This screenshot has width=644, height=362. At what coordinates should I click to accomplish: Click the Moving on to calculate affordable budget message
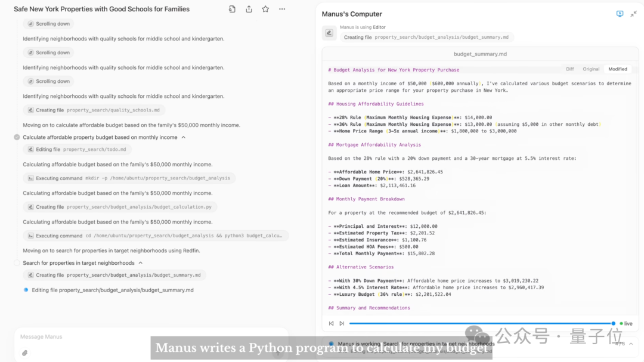131,125
